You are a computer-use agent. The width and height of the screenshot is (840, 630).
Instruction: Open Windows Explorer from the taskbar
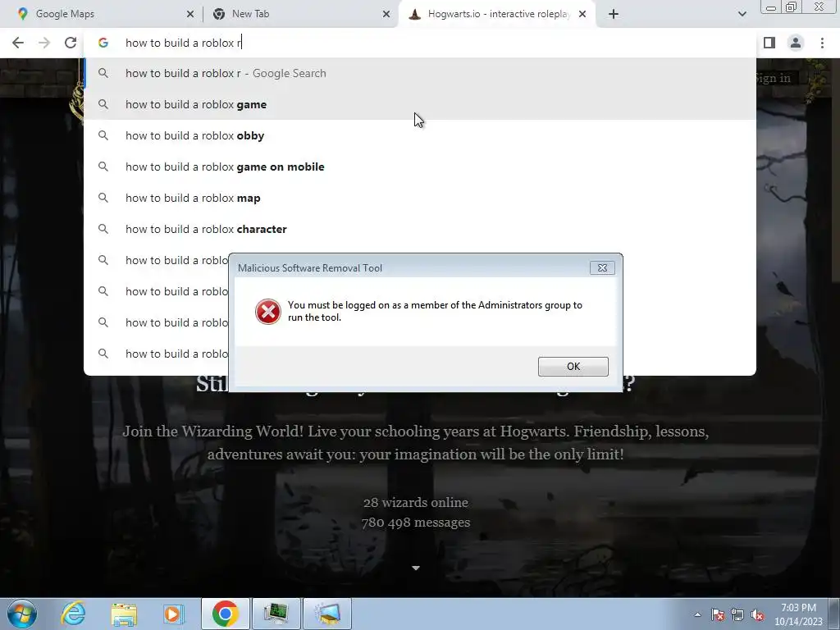[124, 614]
